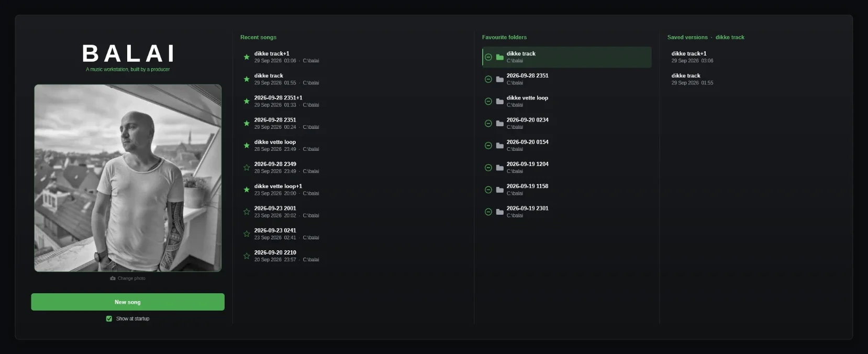The height and width of the screenshot is (354, 868).
Task: Select the dikke track favourite folder
Action: coord(567,57)
